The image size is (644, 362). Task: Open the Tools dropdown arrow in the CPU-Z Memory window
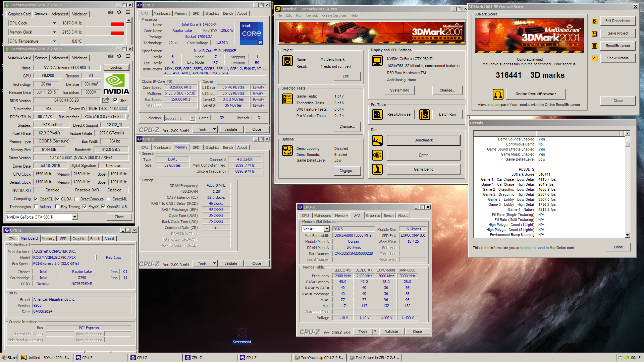[x=215, y=263]
